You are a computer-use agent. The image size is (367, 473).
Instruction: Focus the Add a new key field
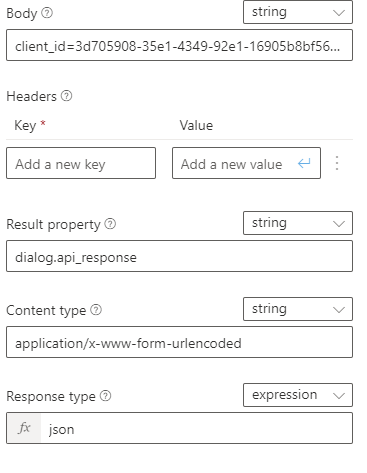tap(81, 163)
